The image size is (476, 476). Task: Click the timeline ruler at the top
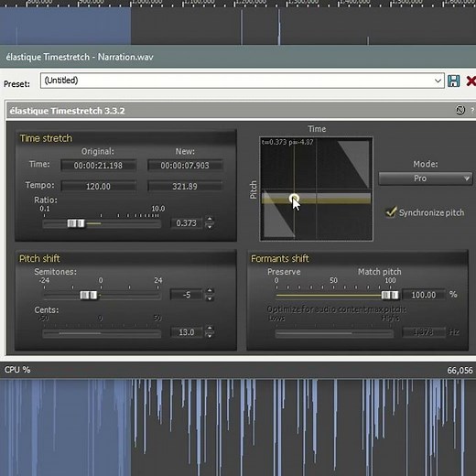(238, 4)
